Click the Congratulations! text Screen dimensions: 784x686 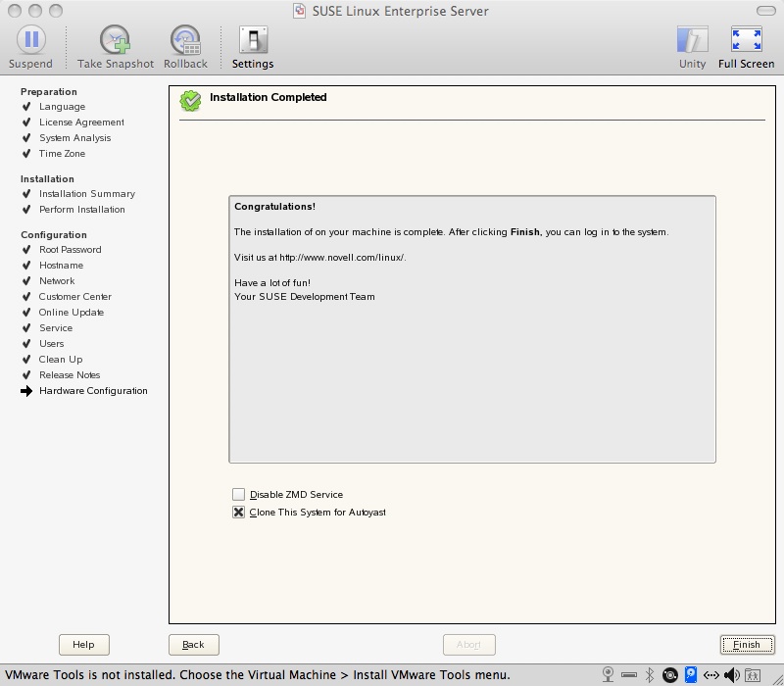[x=274, y=207]
